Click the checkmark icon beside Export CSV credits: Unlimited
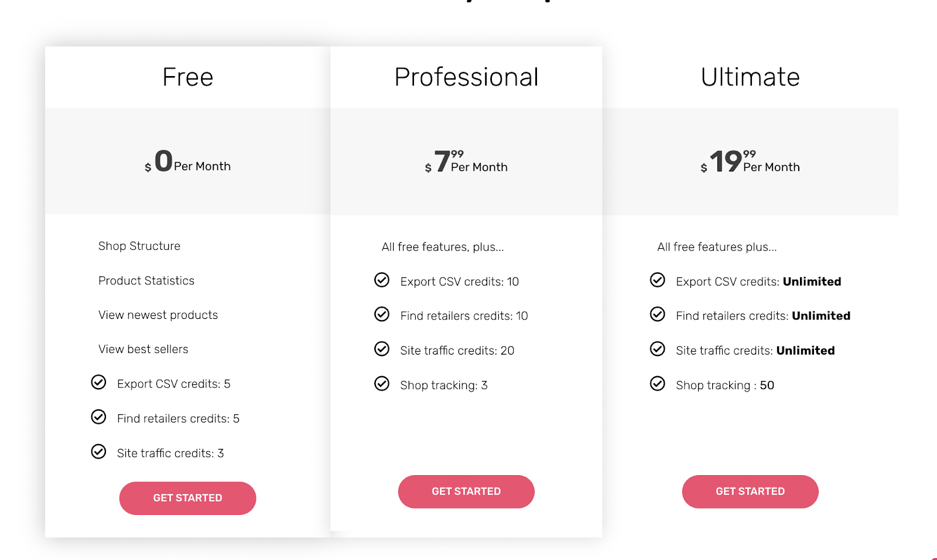937x560 pixels. 658,280
